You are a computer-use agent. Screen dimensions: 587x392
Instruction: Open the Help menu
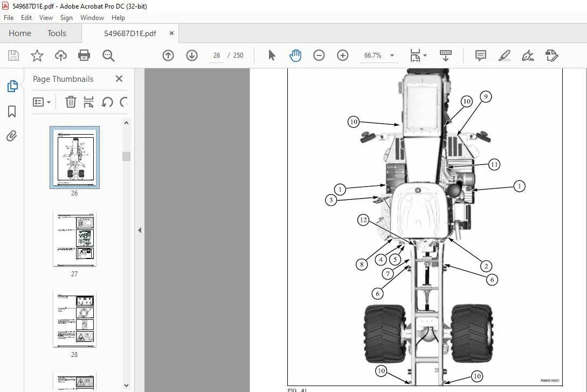click(118, 18)
